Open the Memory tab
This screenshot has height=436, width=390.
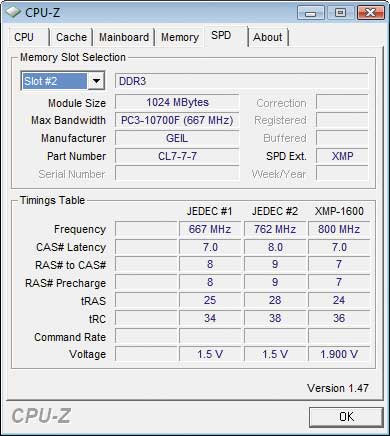pyautogui.click(x=180, y=37)
